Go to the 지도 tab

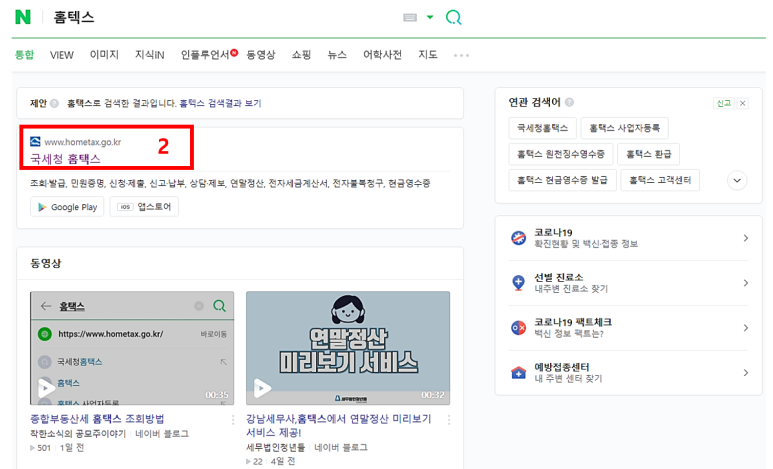click(x=428, y=54)
